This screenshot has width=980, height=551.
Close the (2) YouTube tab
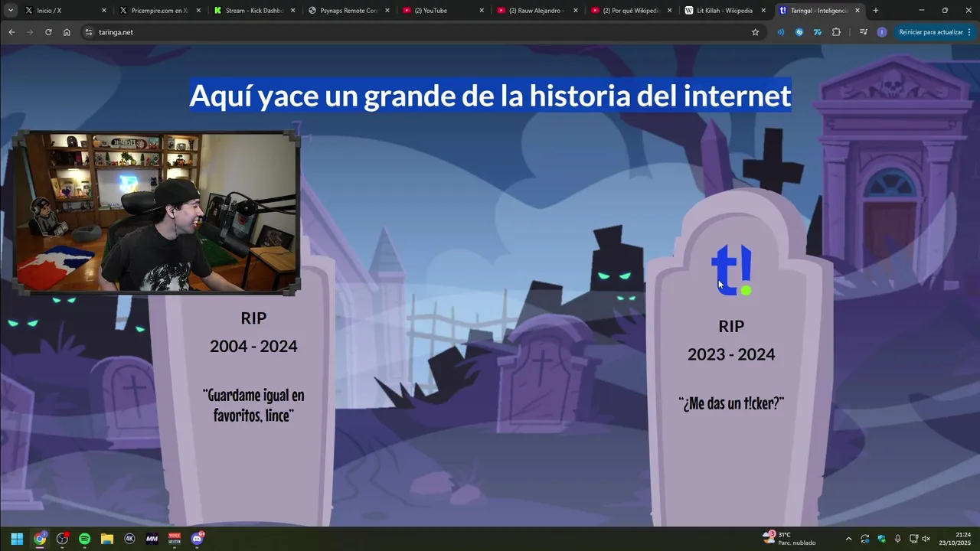pos(482,11)
